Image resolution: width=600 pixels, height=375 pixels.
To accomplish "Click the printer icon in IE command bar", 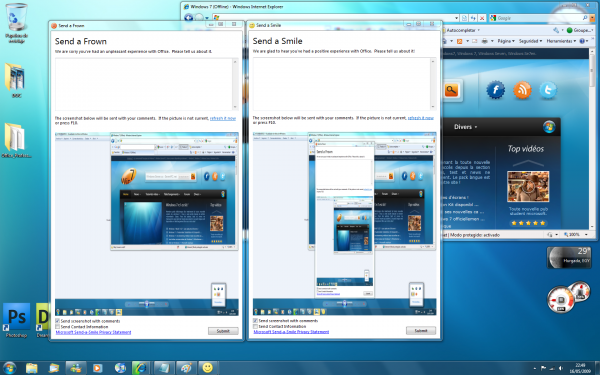I will click(484, 41).
